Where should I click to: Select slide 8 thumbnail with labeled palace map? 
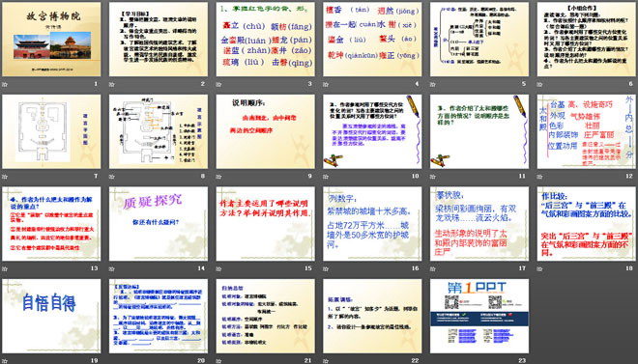point(159,131)
